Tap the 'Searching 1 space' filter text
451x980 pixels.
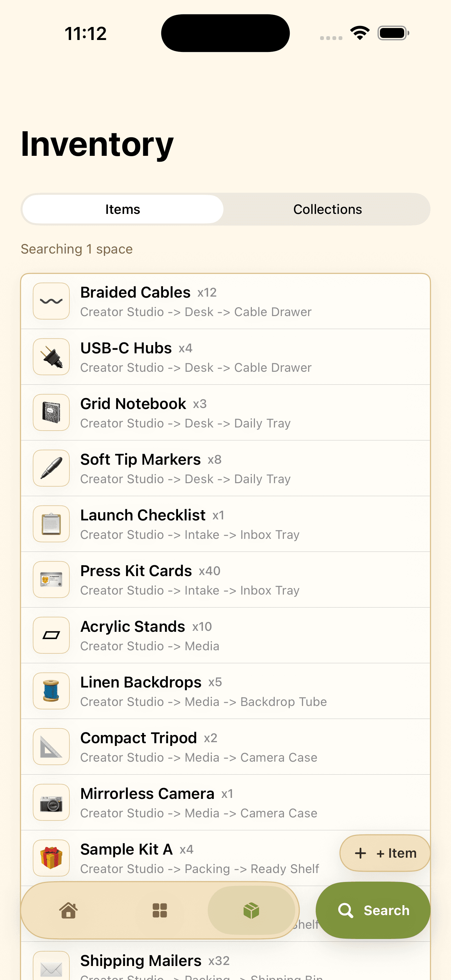[x=77, y=249]
